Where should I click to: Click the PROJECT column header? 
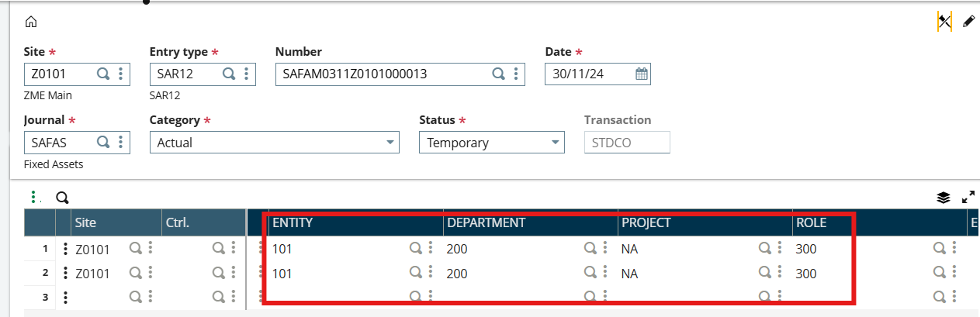point(705,222)
